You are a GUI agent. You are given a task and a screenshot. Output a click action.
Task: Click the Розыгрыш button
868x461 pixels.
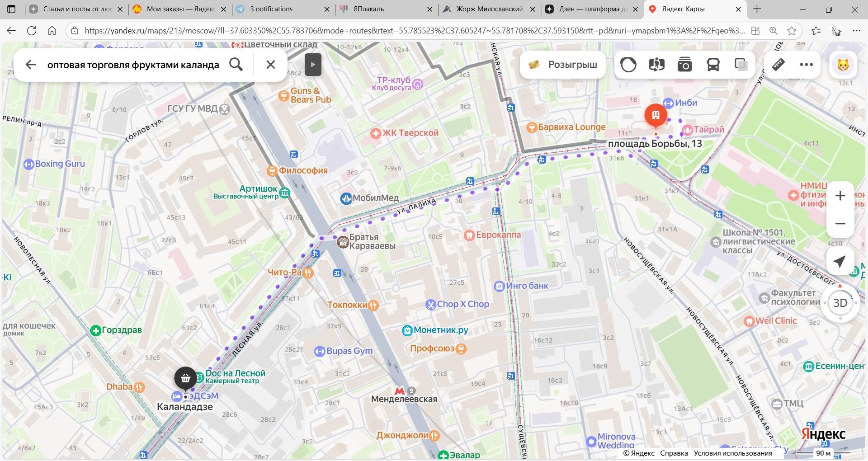(563, 65)
